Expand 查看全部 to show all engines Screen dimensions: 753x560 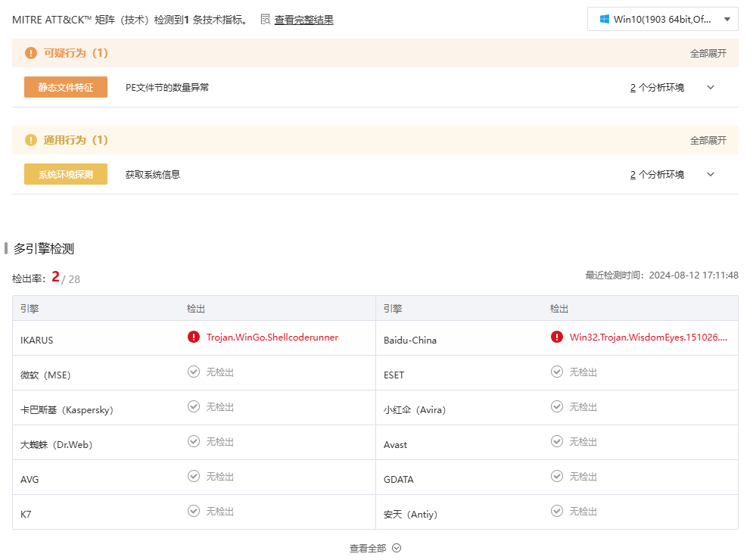coord(375,548)
